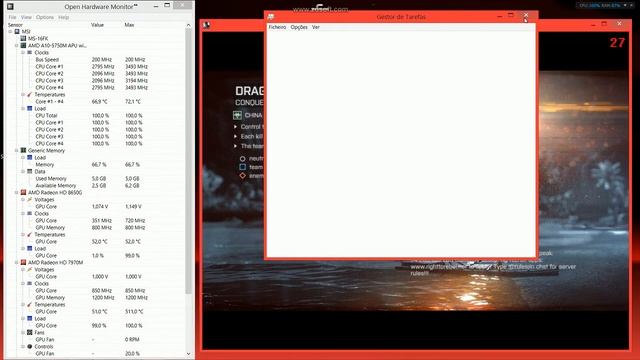Click the Load icon under Radeon HD 7970M
The width and height of the screenshot is (640, 360).
tap(29, 318)
